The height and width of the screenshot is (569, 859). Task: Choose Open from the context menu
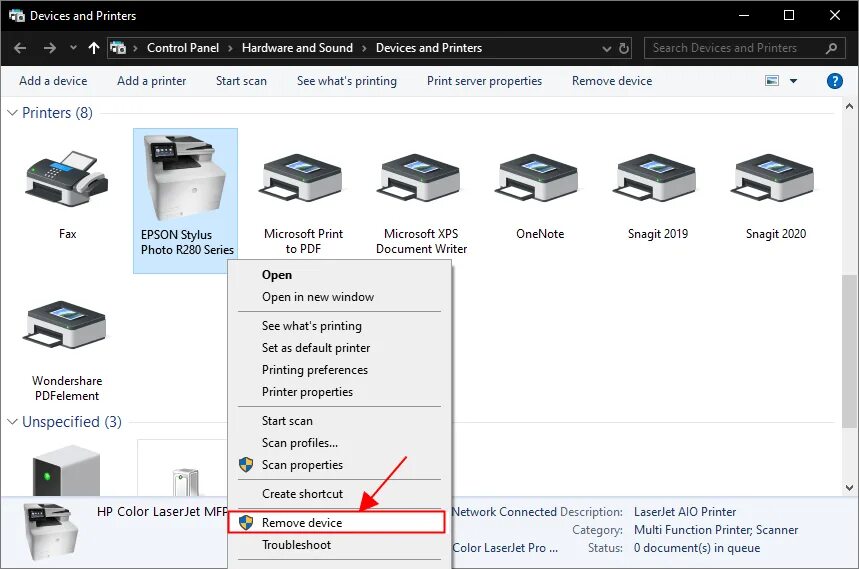(340, 275)
